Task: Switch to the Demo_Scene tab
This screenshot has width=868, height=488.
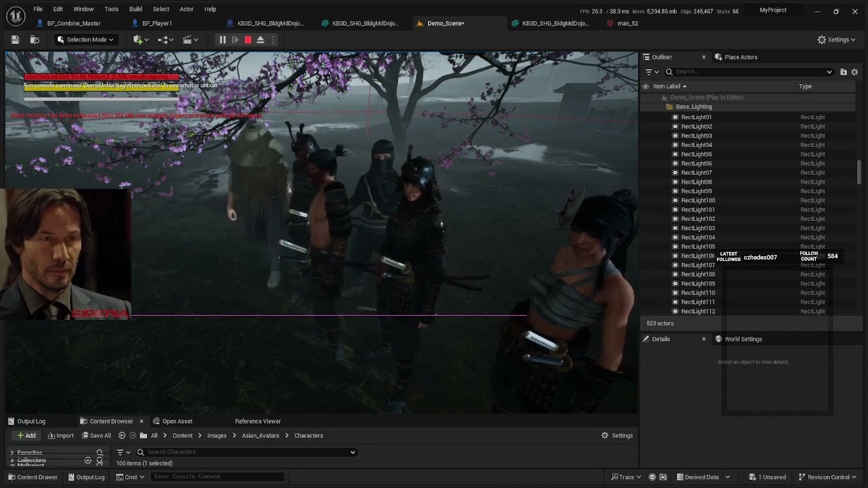Action: coord(446,23)
